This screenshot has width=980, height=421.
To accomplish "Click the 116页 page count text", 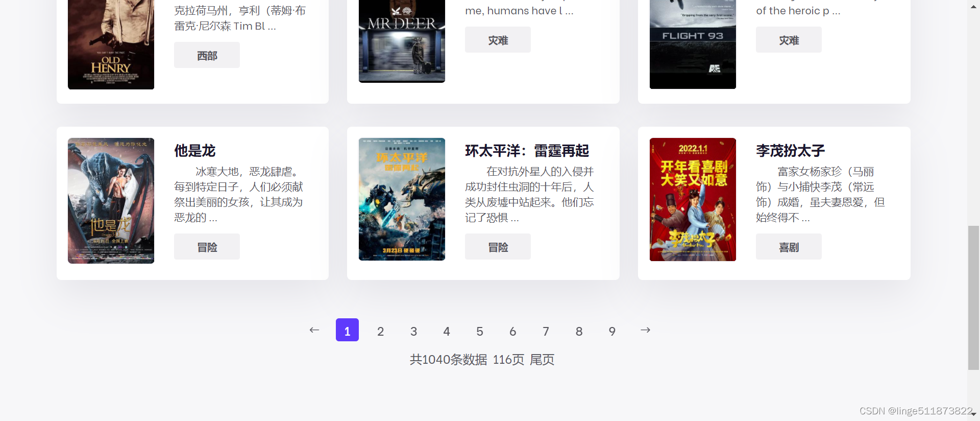I will 508,360.
